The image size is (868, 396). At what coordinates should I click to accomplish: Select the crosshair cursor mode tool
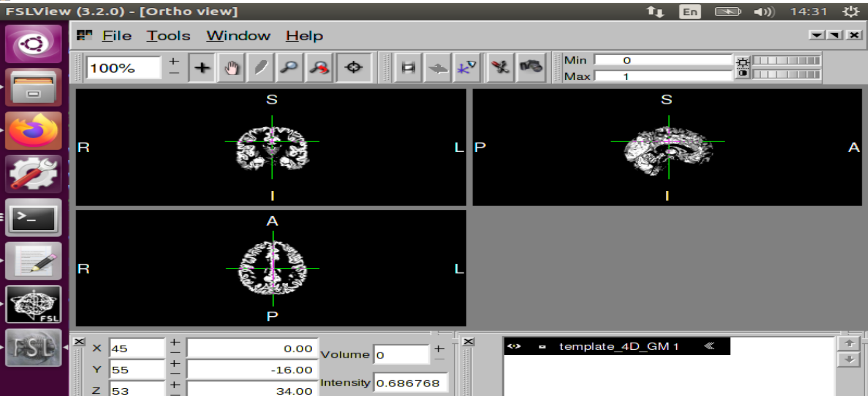pyautogui.click(x=202, y=68)
